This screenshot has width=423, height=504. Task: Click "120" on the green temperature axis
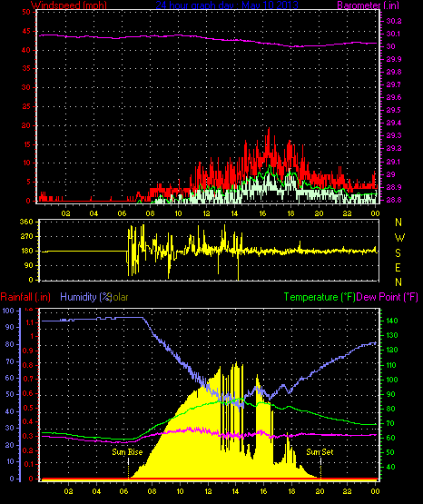click(392, 350)
